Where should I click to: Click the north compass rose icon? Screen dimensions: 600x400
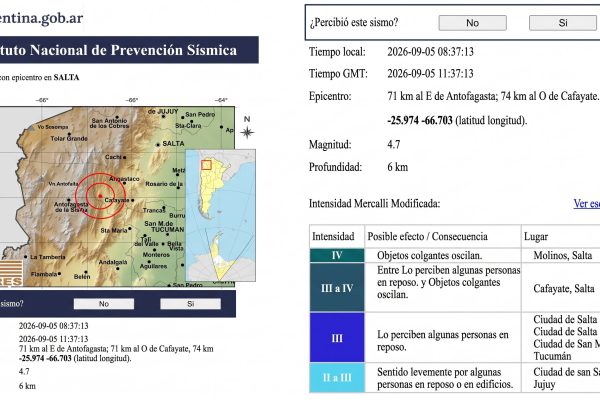(x=247, y=133)
